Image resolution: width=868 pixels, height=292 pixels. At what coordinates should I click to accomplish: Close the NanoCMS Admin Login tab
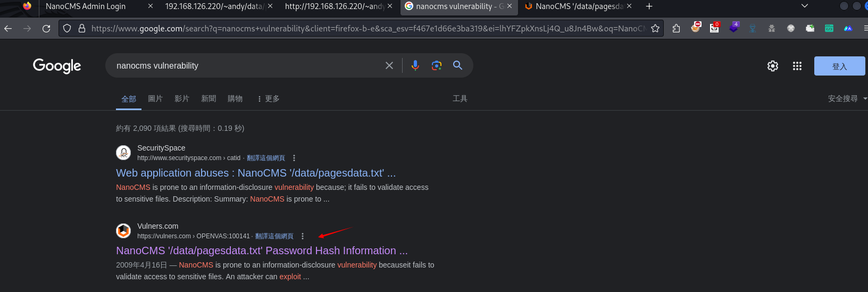click(x=151, y=6)
